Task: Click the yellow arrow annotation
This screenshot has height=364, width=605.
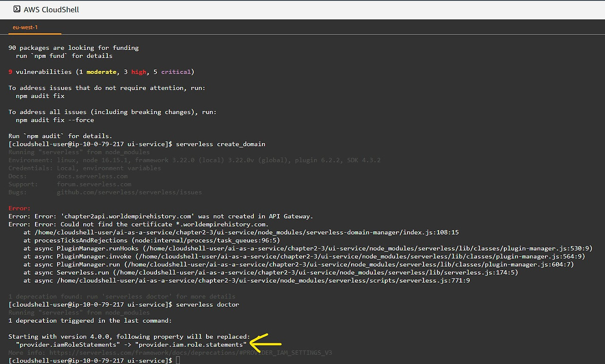Action: click(264, 342)
